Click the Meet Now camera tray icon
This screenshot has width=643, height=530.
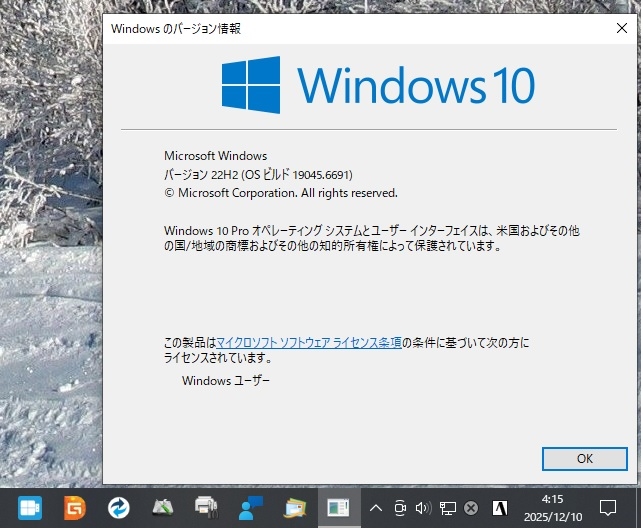pyautogui.click(x=400, y=508)
